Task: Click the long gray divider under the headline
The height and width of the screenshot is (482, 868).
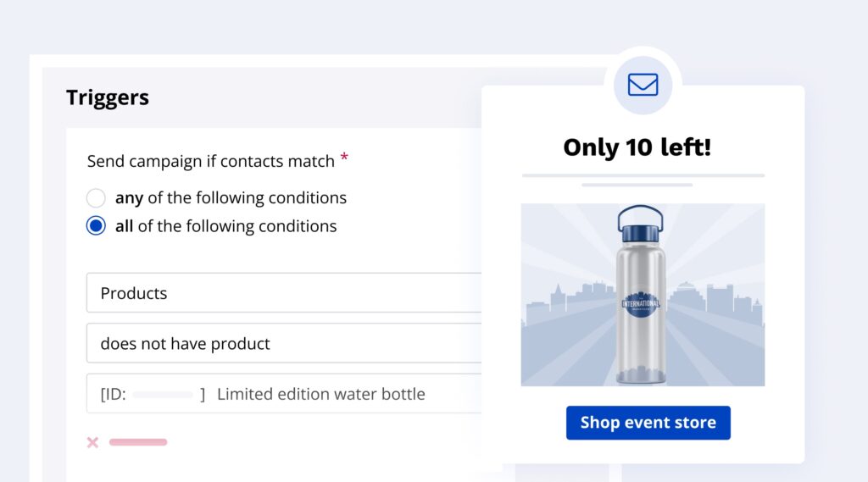Action: [643, 175]
